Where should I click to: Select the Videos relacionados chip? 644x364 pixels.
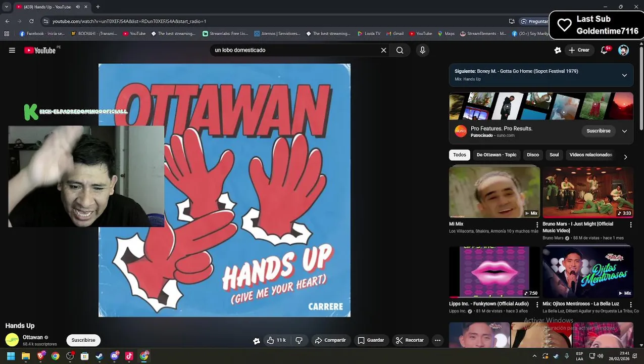tap(590, 155)
